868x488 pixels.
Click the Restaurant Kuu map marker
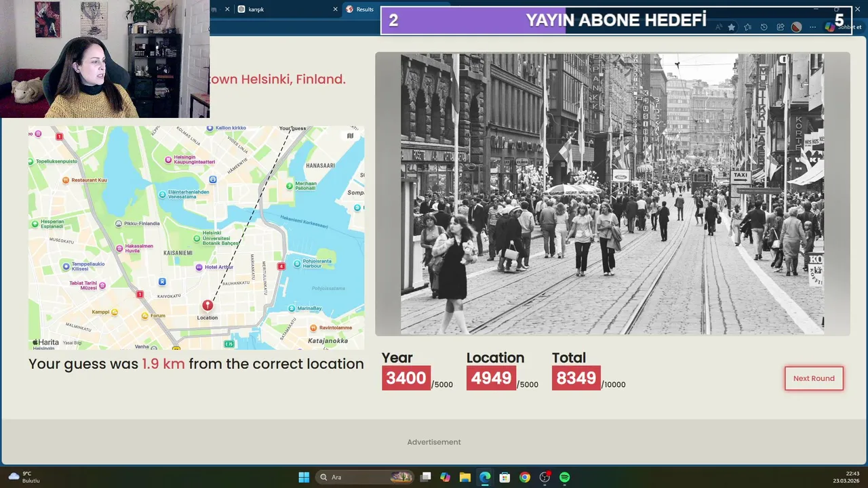66,180
